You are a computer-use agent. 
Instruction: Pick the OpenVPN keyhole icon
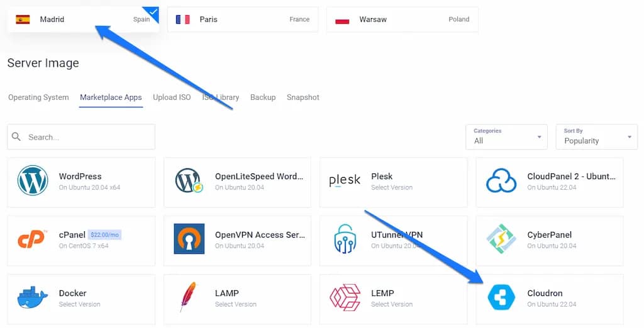click(189, 239)
